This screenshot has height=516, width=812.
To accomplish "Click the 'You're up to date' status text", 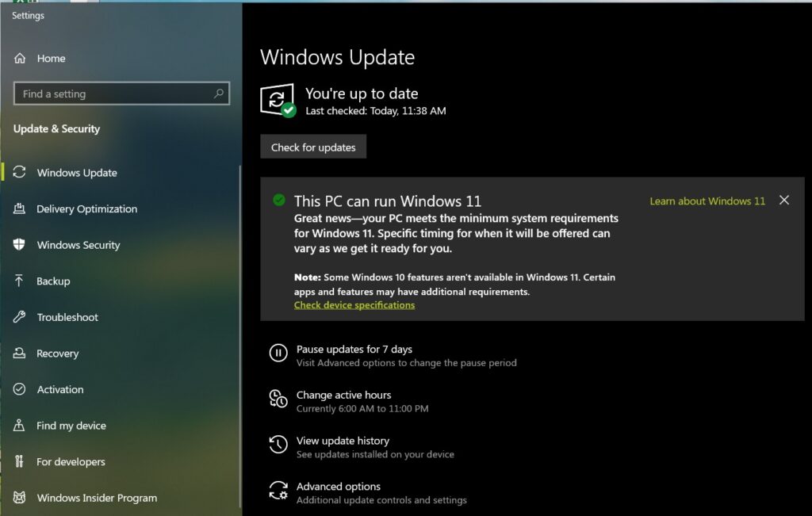I will 362,94.
